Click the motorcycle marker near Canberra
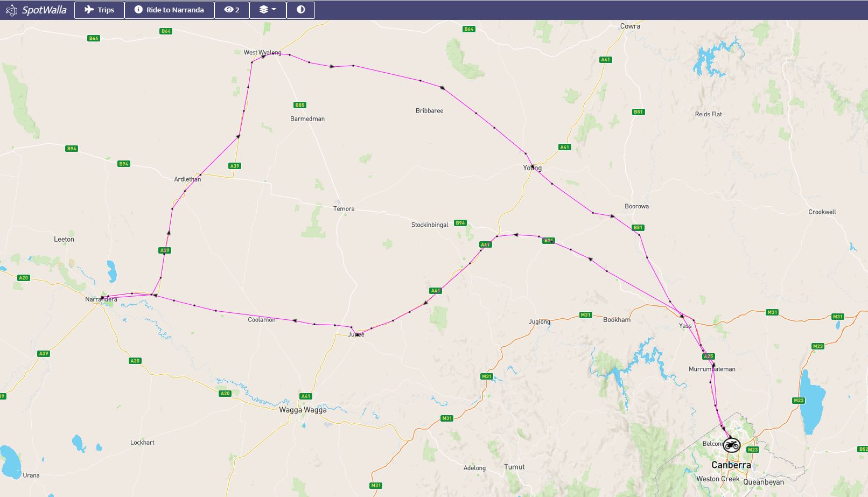The width and height of the screenshot is (868, 497). coord(731,445)
